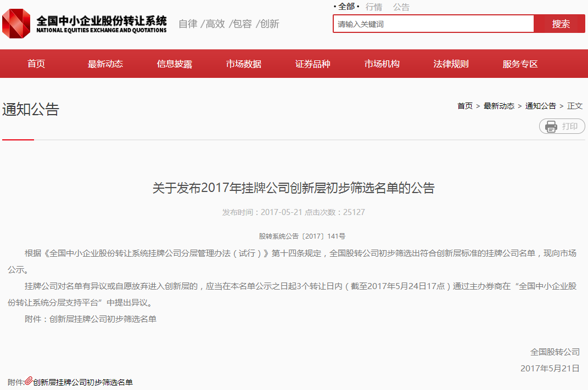Open the 市场机构 menu
The height and width of the screenshot is (390, 588).
click(x=382, y=63)
